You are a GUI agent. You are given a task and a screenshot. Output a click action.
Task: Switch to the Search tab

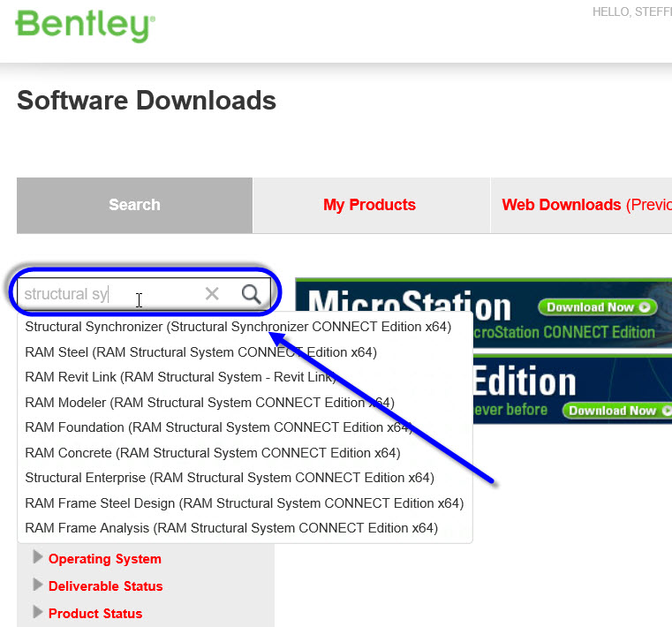pyautogui.click(x=134, y=205)
